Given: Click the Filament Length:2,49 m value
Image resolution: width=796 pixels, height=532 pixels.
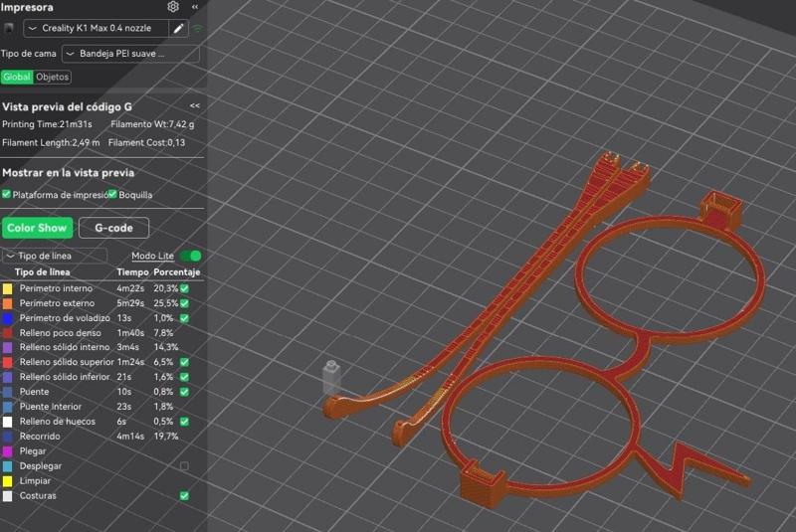Looking at the screenshot, I should (51, 143).
